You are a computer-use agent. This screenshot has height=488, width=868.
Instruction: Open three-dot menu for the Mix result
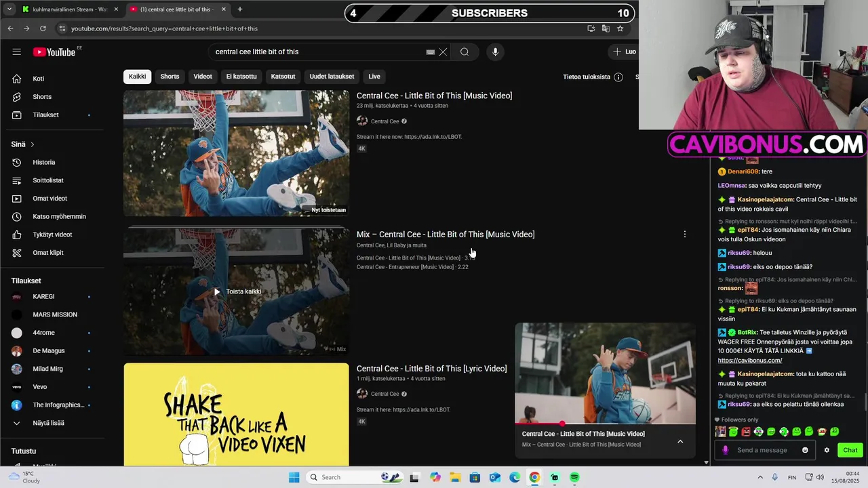coord(684,234)
